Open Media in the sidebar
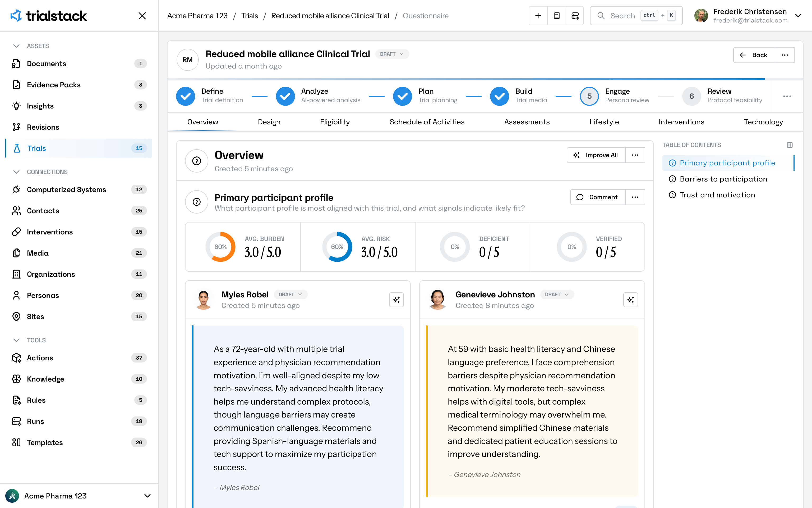812x508 pixels. tap(79, 253)
